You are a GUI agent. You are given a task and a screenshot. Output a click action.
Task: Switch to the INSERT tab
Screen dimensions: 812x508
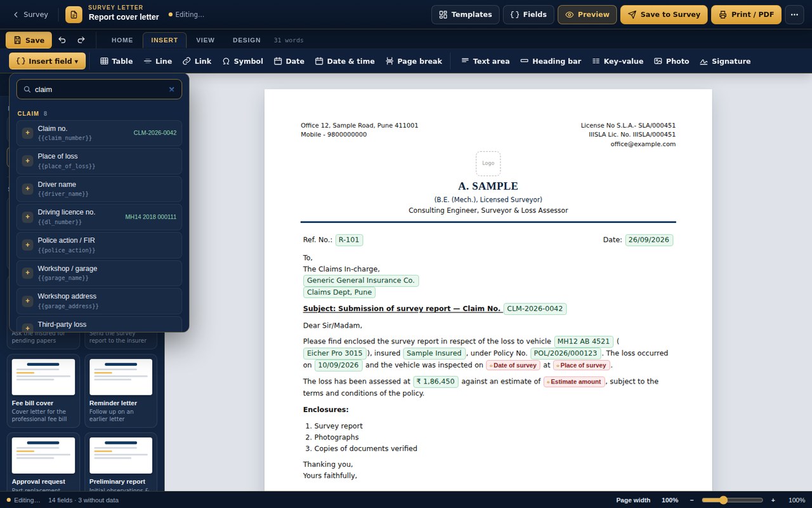pyautogui.click(x=164, y=40)
